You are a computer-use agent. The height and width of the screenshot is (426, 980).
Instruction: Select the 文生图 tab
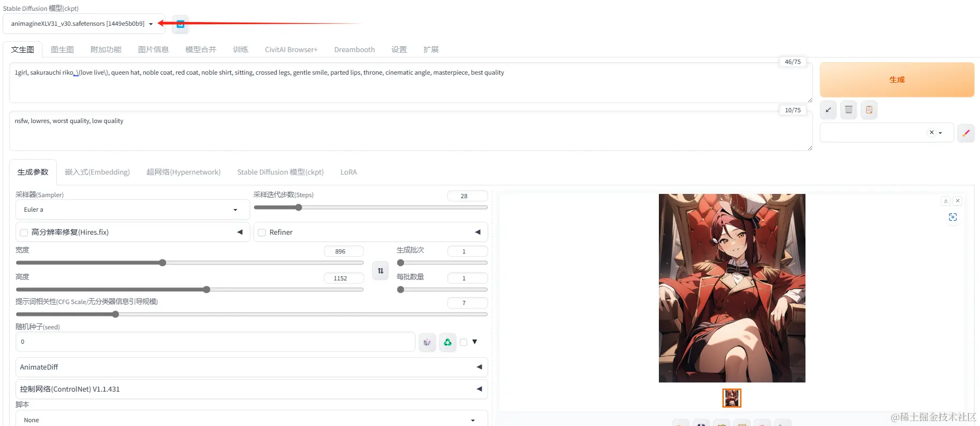click(23, 49)
